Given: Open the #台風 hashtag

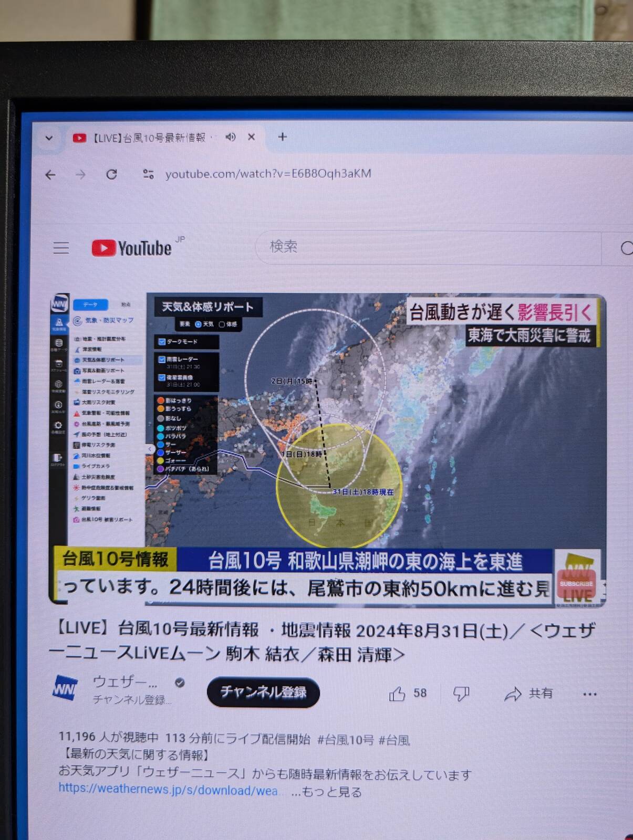Looking at the screenshot, I should pyautogui.click(x=394, y=740).
